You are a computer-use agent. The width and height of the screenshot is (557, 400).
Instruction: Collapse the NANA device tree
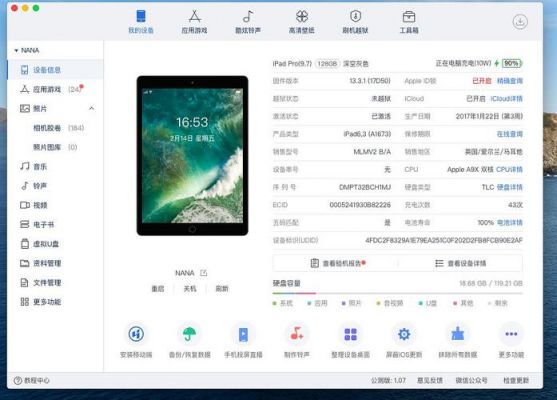(x=16, y=50)
